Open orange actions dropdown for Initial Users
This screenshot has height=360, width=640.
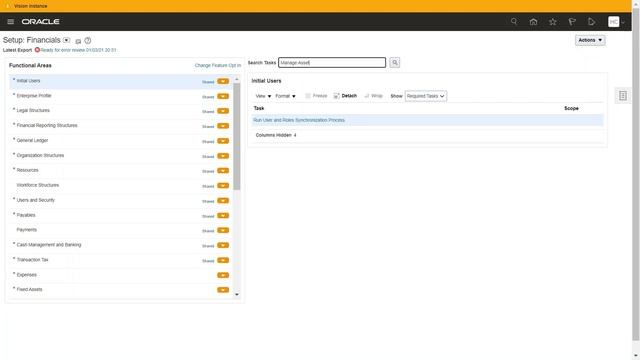(223, 81)
